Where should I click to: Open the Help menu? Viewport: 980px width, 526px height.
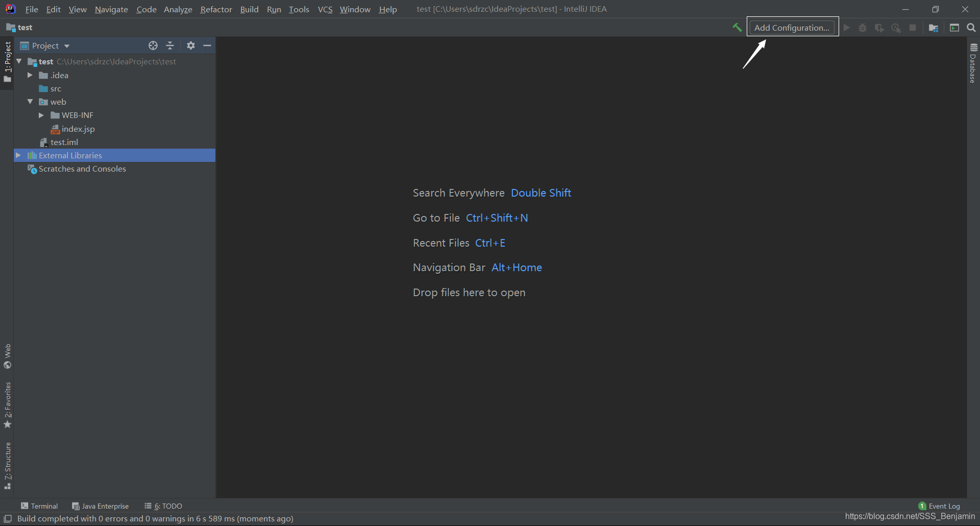tap(388, 9)
